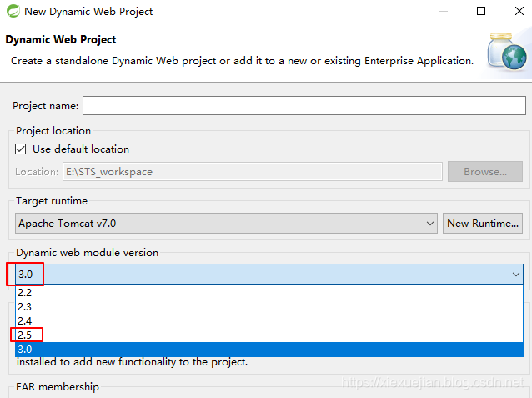This screenshot has width=532, height=398.
Task: Click the Dynamic Web Project heading
Action: point(61,39)
